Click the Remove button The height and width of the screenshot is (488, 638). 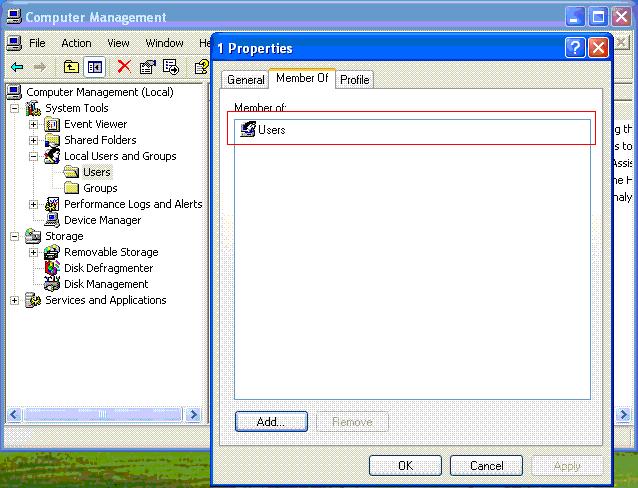(352, 422)
